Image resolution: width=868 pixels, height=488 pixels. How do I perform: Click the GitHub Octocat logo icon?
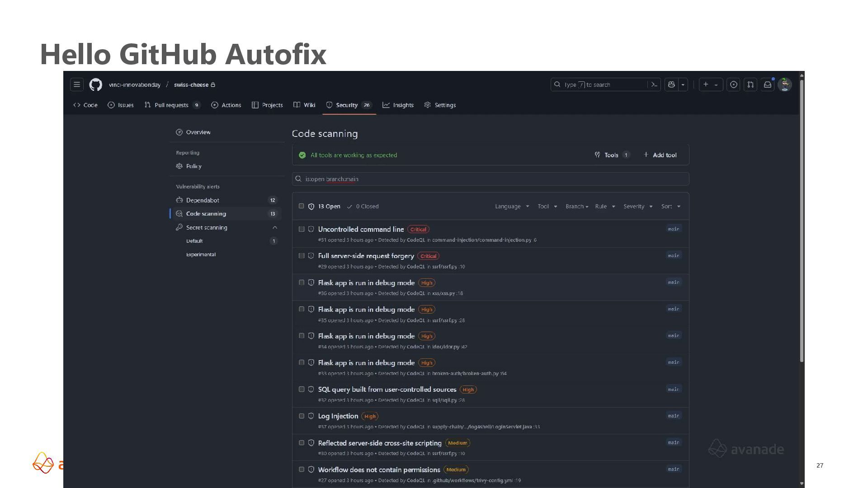tap(95, 84)
